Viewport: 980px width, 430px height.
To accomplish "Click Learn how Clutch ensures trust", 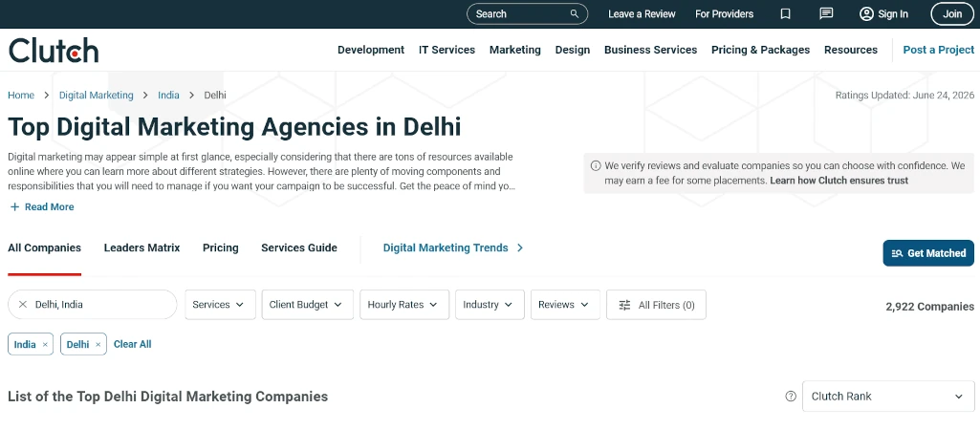I will click(x=838, y=181).
